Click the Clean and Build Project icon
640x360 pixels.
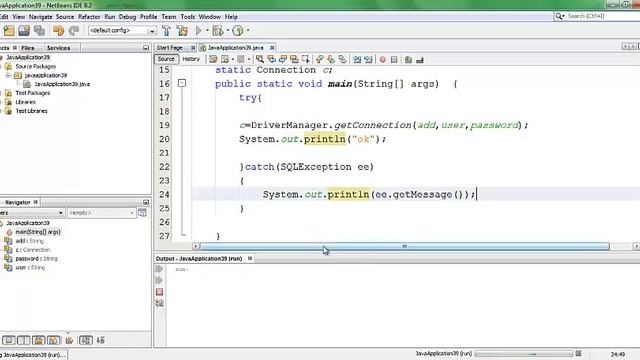[182, 31]
